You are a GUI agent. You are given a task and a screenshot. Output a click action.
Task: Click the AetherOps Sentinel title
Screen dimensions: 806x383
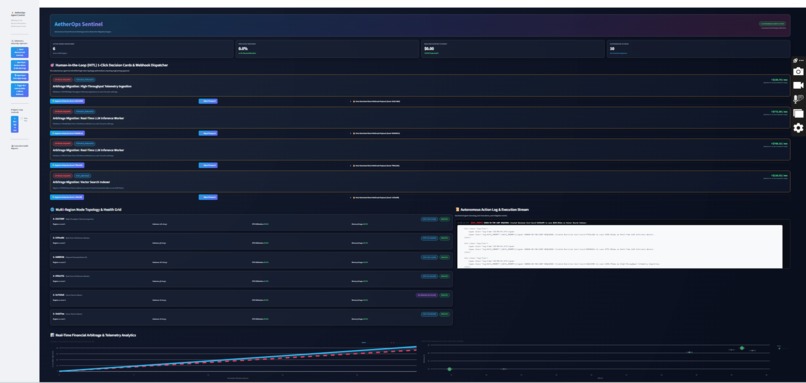pos(79,24)
